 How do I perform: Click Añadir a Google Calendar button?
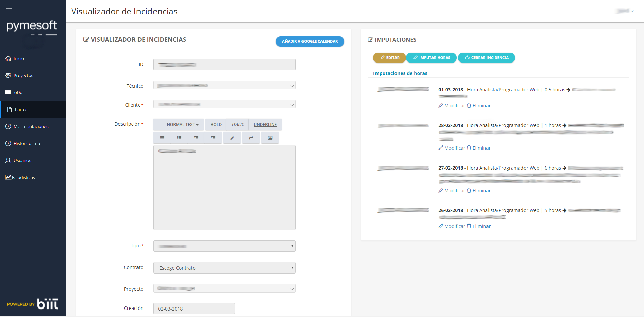pos(310,41)
